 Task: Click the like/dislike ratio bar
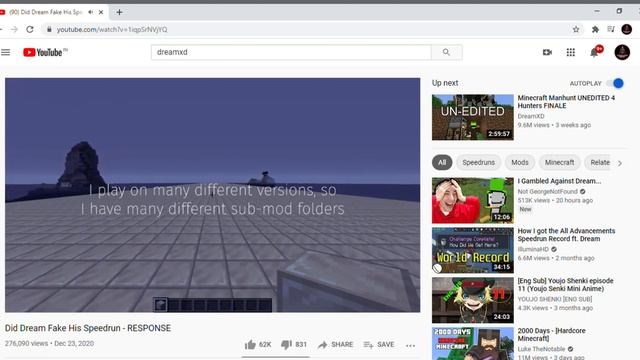coord(276,356)
